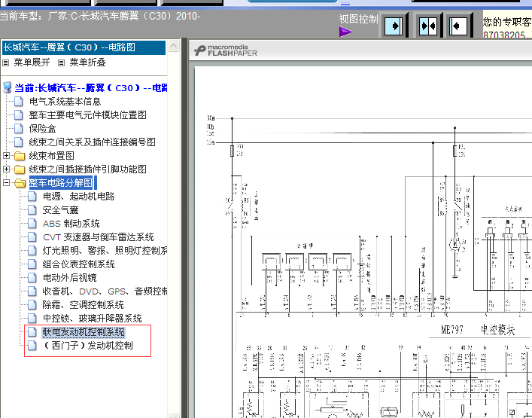Click the document icon next to (西门子)发动机控制

[32, 346]
